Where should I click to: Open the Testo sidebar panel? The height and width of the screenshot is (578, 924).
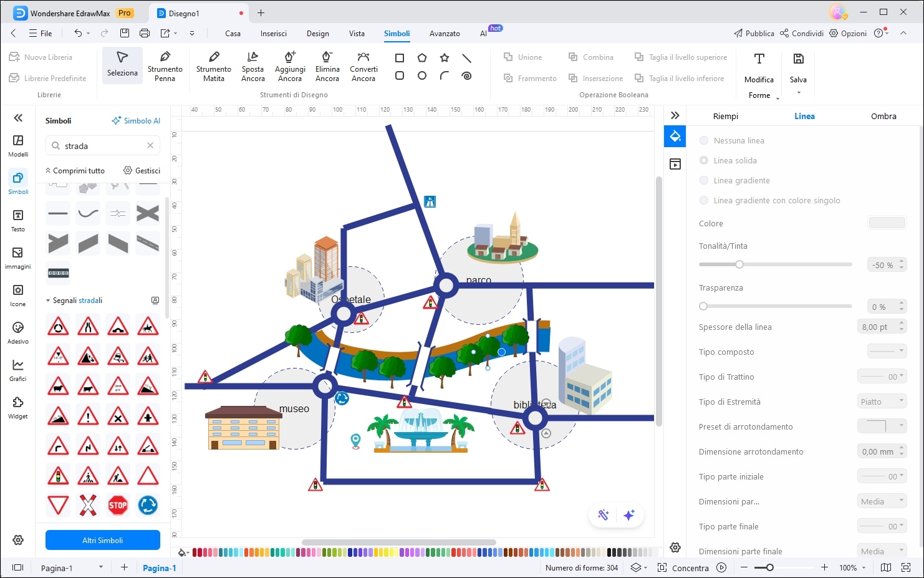coord(18,221)
